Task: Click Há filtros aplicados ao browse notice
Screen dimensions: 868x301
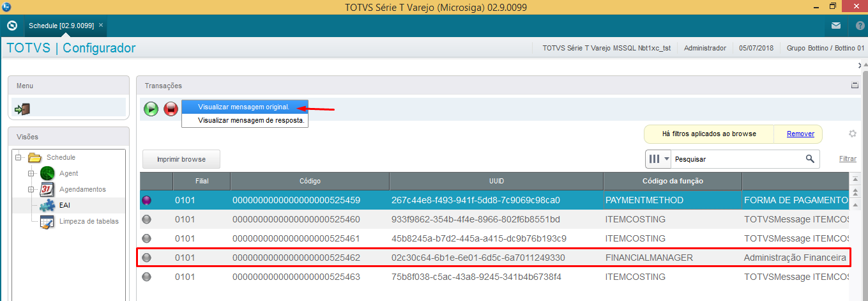Action: [709, 134]
